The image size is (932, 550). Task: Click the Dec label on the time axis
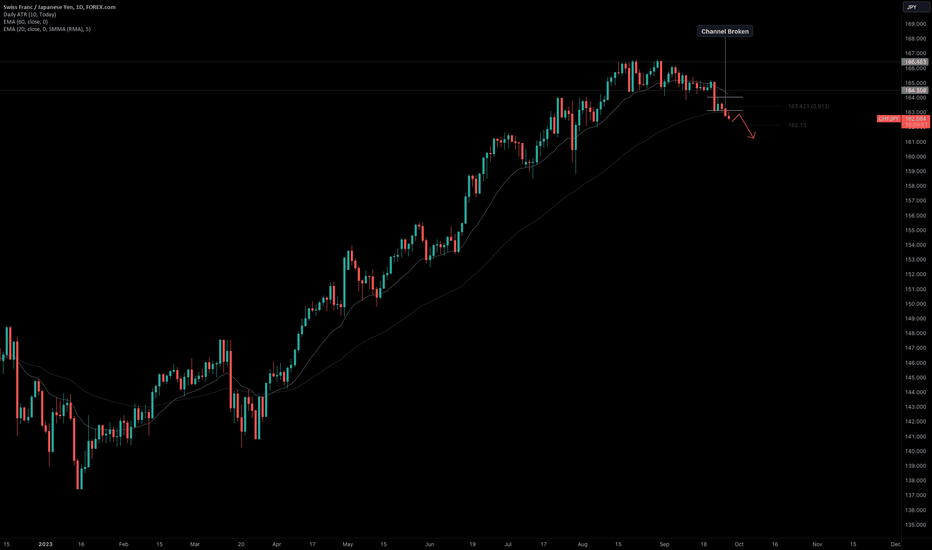click(895, 544)
